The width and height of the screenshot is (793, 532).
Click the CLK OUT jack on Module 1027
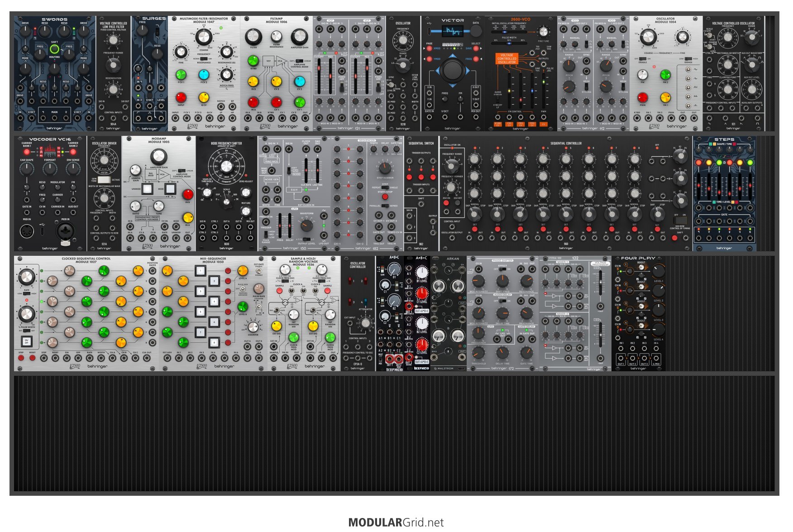(147, 358)
